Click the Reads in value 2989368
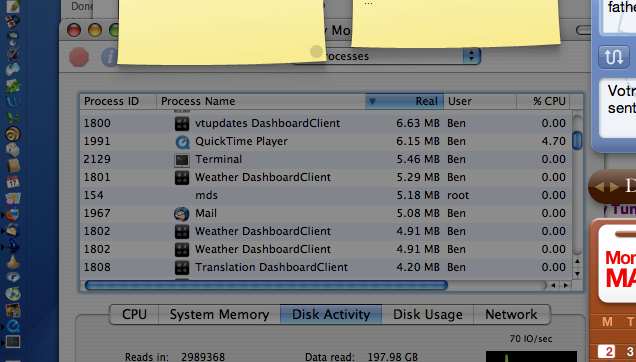Viewport: 636px width, 362px height. coord(203,357)
